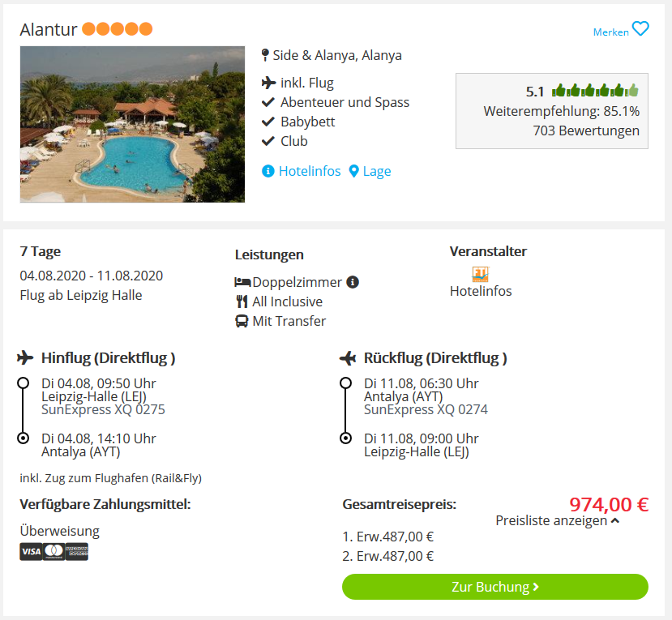Click the Lage map pin icon
Image resolution: width=672 pixels, height=620 pixels.
pyautogui.click(x=353, y=171)
